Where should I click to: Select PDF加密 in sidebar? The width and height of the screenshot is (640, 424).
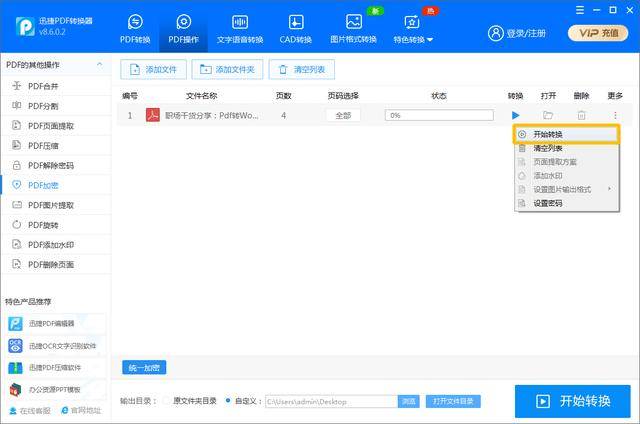(x=56, y=185)
